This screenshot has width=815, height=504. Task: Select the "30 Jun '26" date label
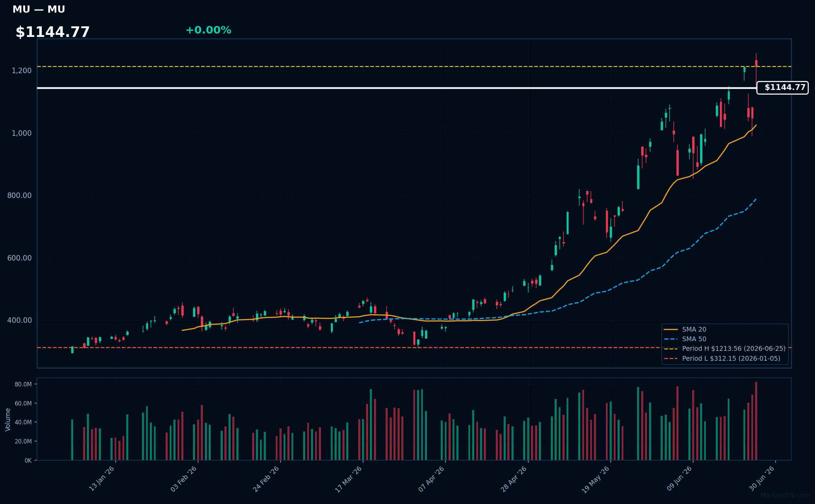(762, 479)
